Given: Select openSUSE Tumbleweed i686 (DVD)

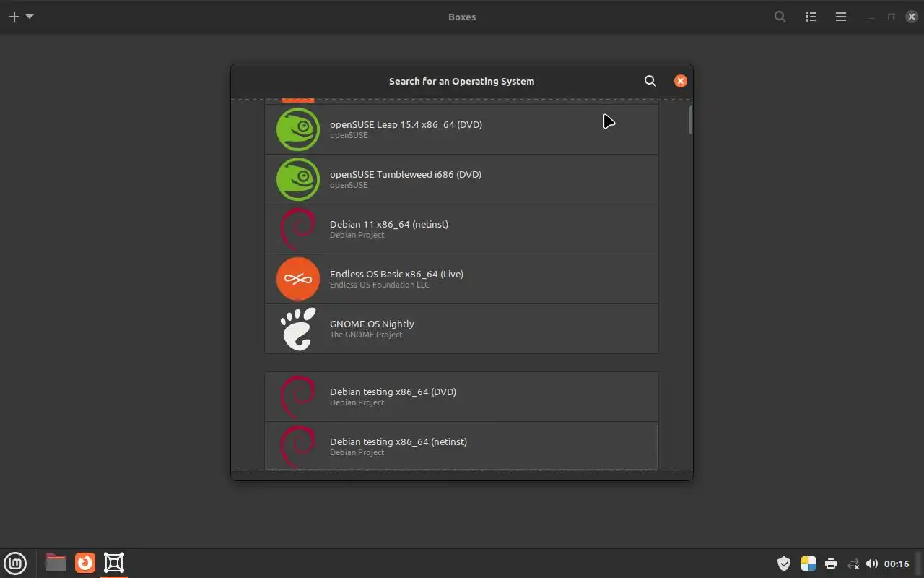Looking at the screenshot, I should 461,179.
